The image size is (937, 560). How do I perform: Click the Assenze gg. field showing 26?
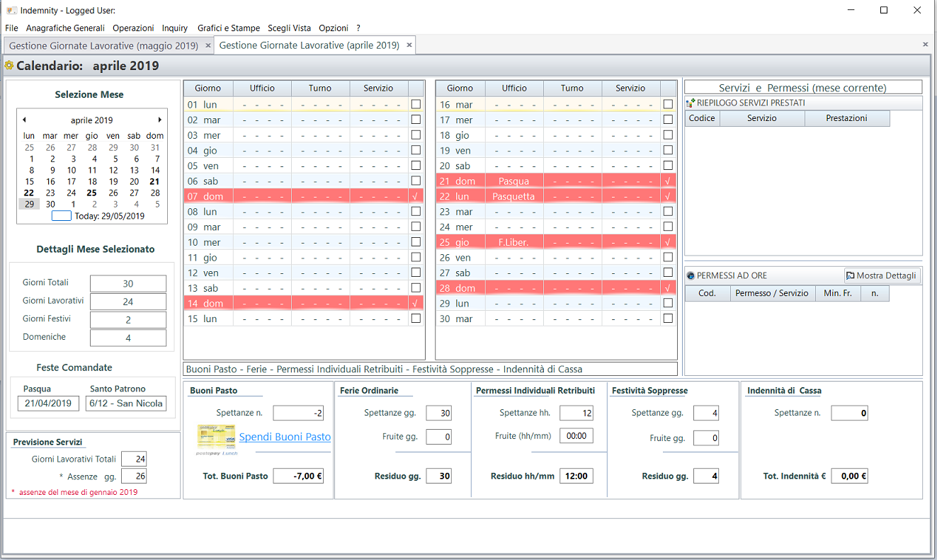pos(133,476)
